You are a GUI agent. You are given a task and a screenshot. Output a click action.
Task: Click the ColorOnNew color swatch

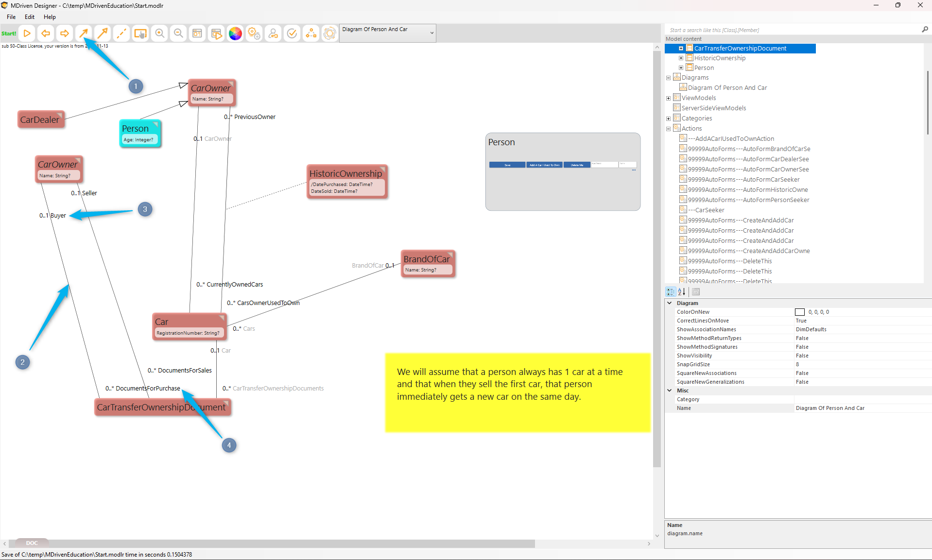pyautogui.click(x=800, y=312)
